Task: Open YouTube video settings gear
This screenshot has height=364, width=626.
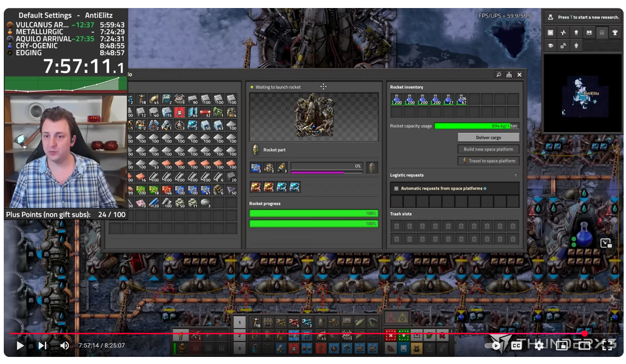Action: click(x=539, y=346)
